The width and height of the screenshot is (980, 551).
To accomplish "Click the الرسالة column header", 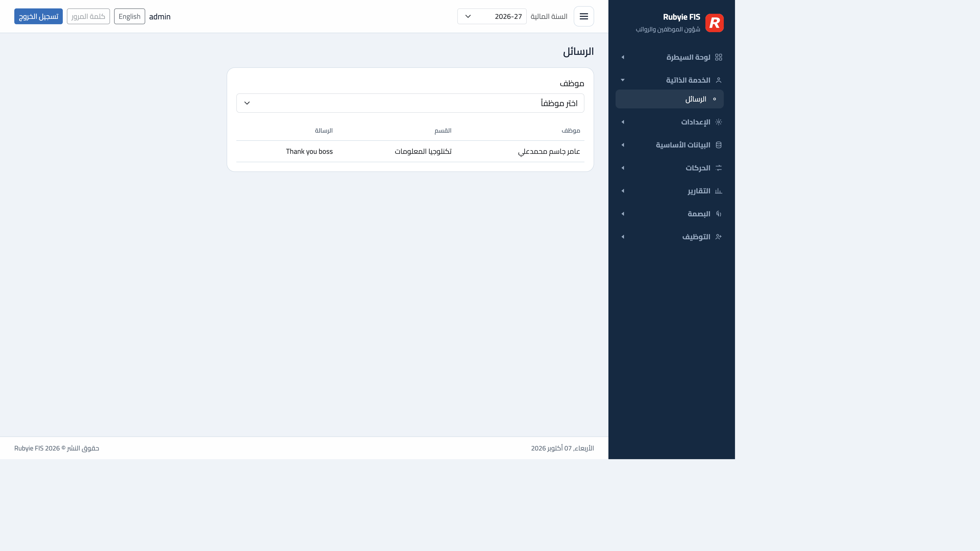I will click(x=324, y=130).
